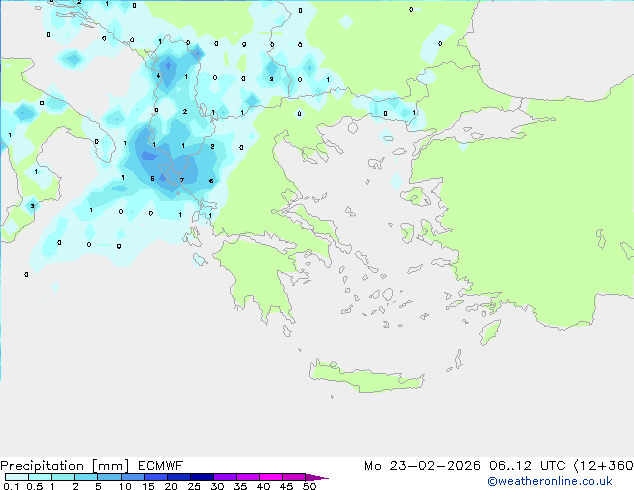Pick the 0.5–1 mm legend swatch

click(40, 477)
